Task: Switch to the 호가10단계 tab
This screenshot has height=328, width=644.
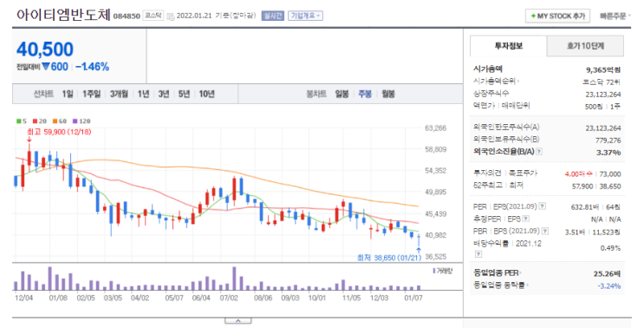Action: click(585, 46)
